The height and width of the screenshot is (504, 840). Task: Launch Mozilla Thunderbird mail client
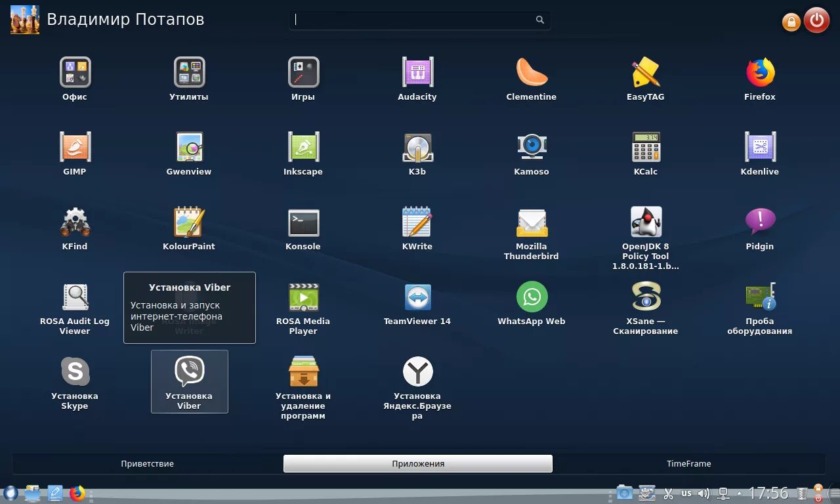tap(532, 233)
